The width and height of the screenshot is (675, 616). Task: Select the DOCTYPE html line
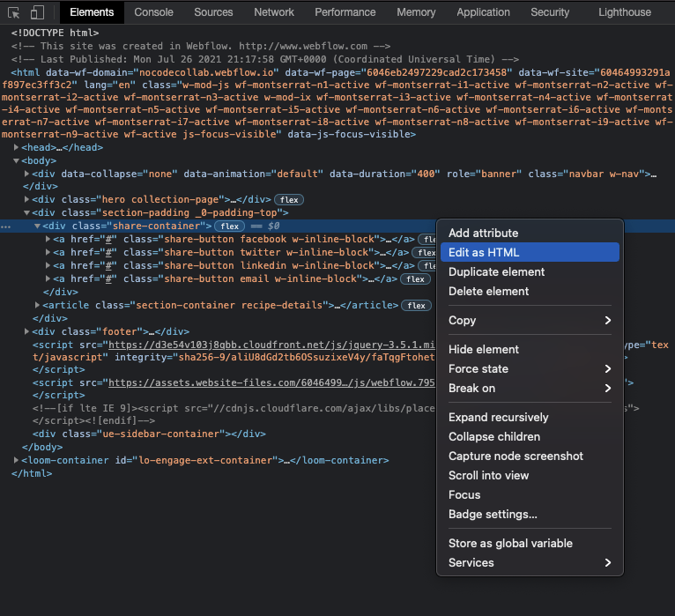pos(56,33)
